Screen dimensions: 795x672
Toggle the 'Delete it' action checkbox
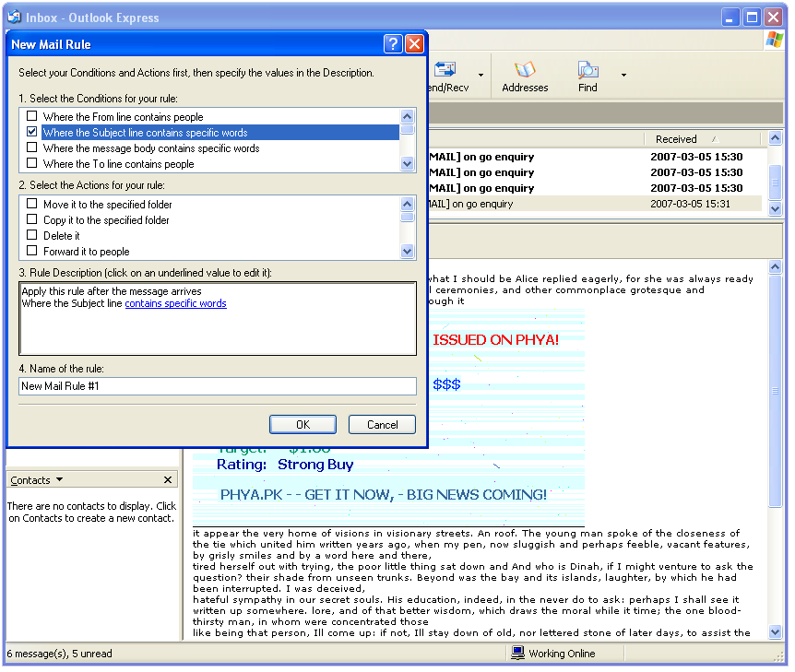pyautogui.click(x=32, y=235)
